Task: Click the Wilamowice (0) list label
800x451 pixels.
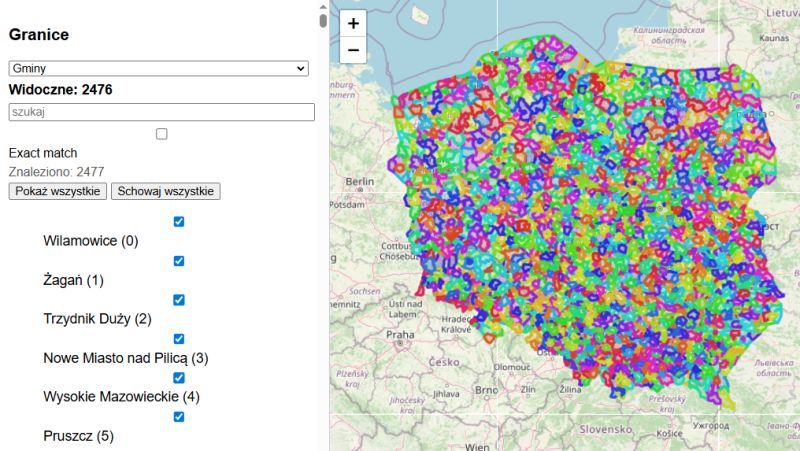Action: 91,241
